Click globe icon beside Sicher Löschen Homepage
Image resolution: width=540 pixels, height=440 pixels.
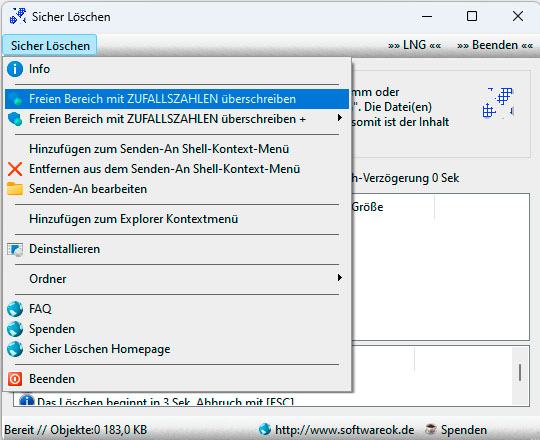(x=15, y=349)
